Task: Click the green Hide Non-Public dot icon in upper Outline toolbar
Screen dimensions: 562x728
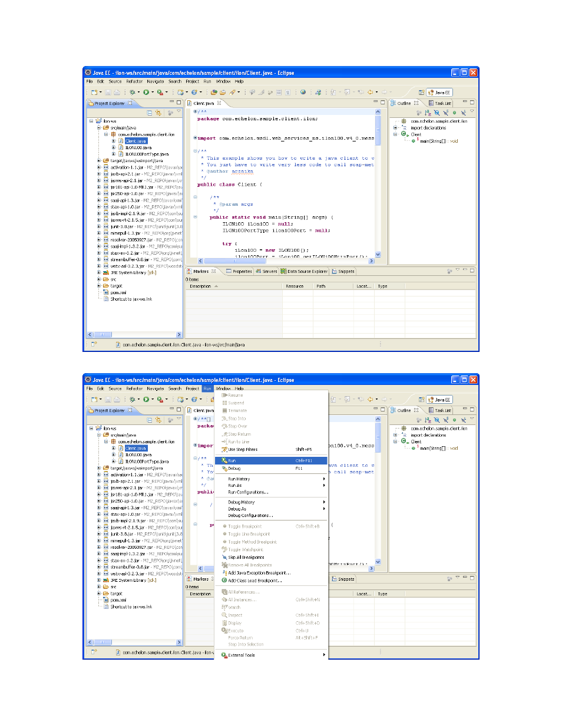Action: (x=454, y=113)
